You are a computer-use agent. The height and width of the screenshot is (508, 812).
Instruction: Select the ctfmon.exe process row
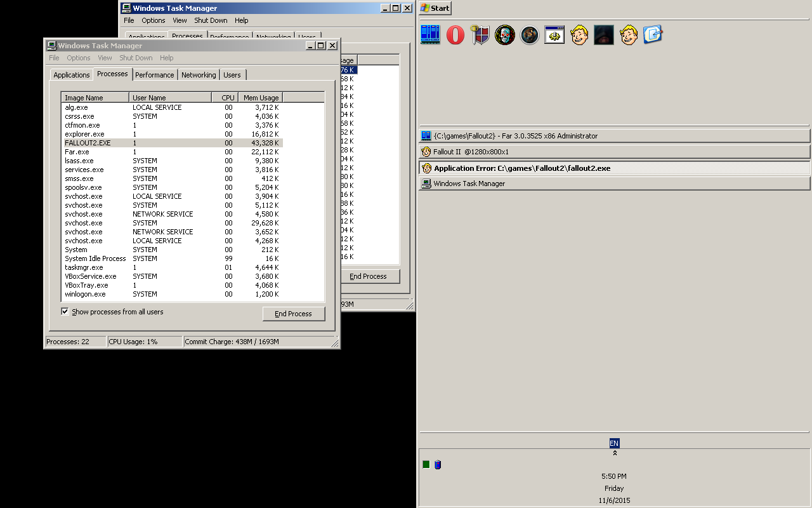[172, 125]
